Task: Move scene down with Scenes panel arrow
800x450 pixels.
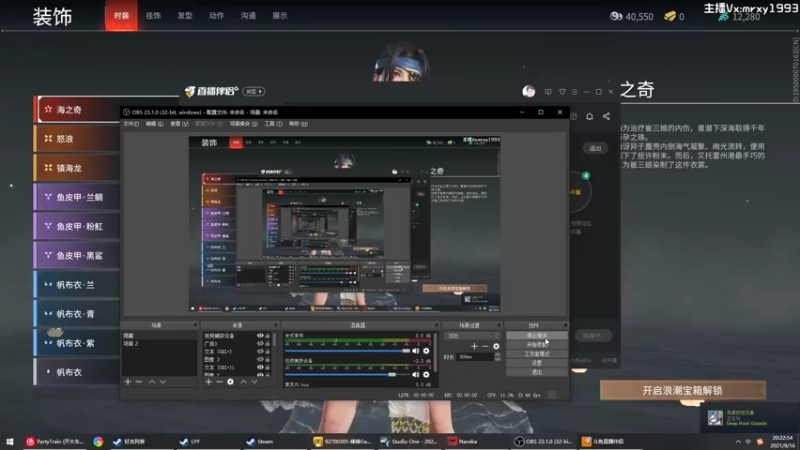Action: pos(163,382)
